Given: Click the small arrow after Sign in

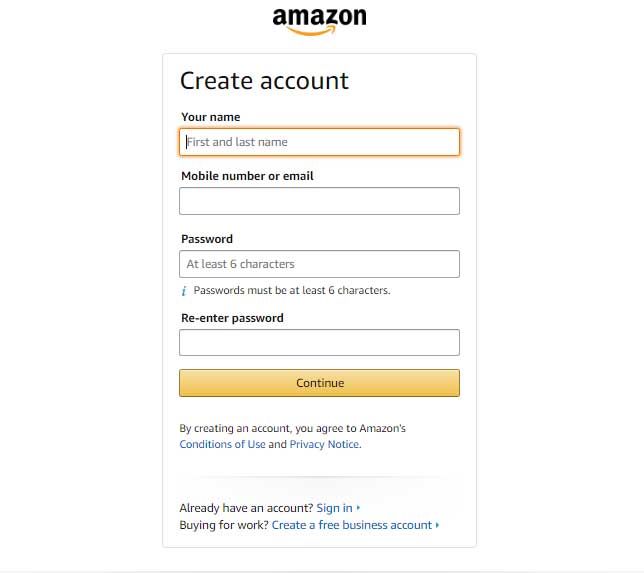Looking at the screenshot, I should (x=358, y=508).
